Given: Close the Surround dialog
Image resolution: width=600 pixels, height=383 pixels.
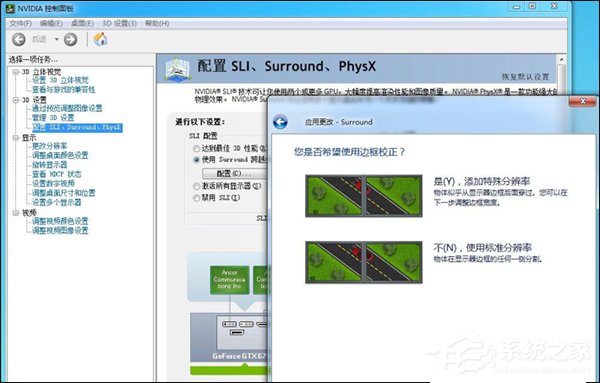Looking at the screenshot, I should click(582, 101).
